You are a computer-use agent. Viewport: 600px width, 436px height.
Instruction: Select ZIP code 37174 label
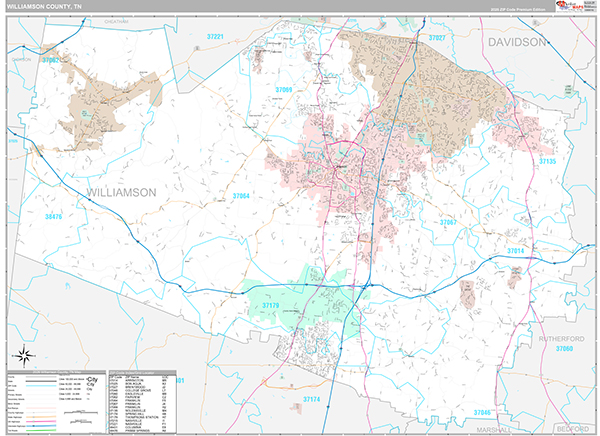click(315, 400)
